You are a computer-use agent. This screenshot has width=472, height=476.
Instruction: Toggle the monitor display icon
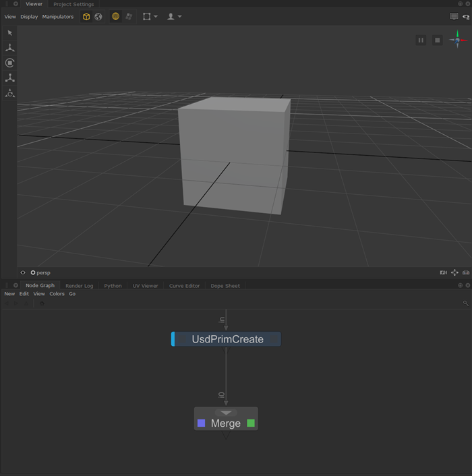pyautogui.click(x=454, y=17)
